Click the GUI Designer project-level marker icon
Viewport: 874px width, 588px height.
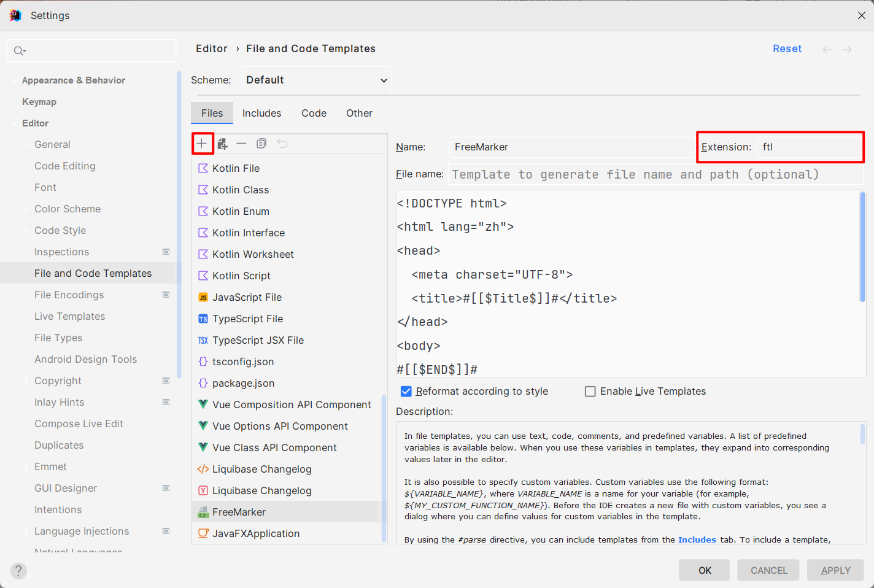click(x=166, y=488)
